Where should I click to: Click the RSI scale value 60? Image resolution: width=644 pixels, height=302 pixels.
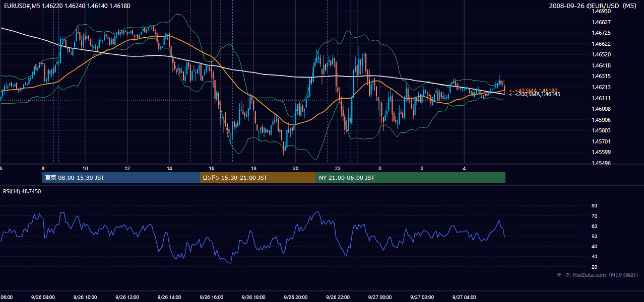tap(594, 226)
